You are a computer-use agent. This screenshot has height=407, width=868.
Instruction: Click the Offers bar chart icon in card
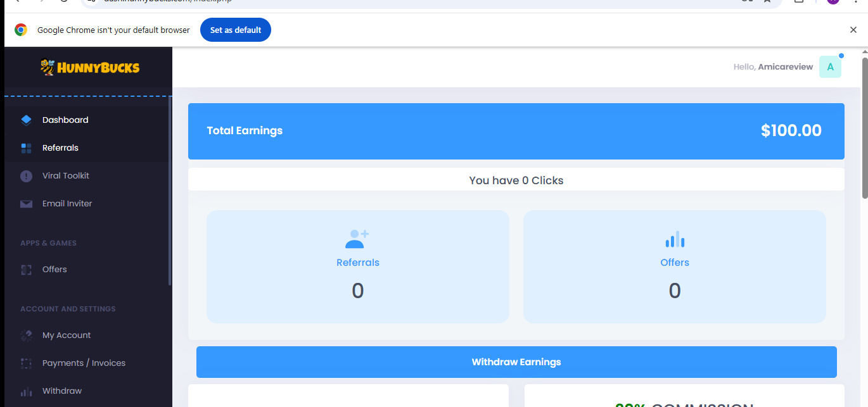(675, 239)
